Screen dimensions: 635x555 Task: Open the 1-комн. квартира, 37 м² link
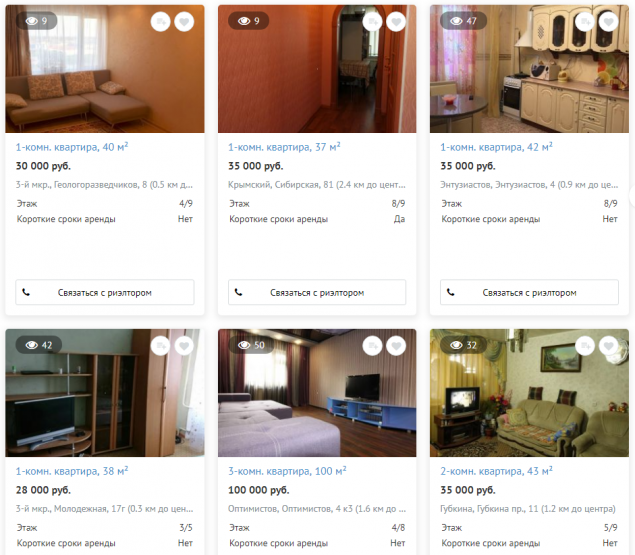point(284,147)
